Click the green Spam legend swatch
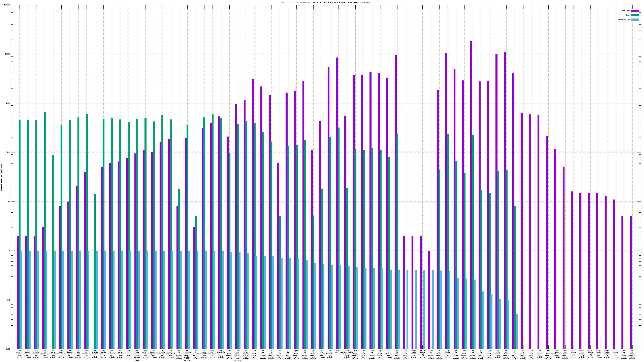 pyautogui.click(x=635, y=15)
